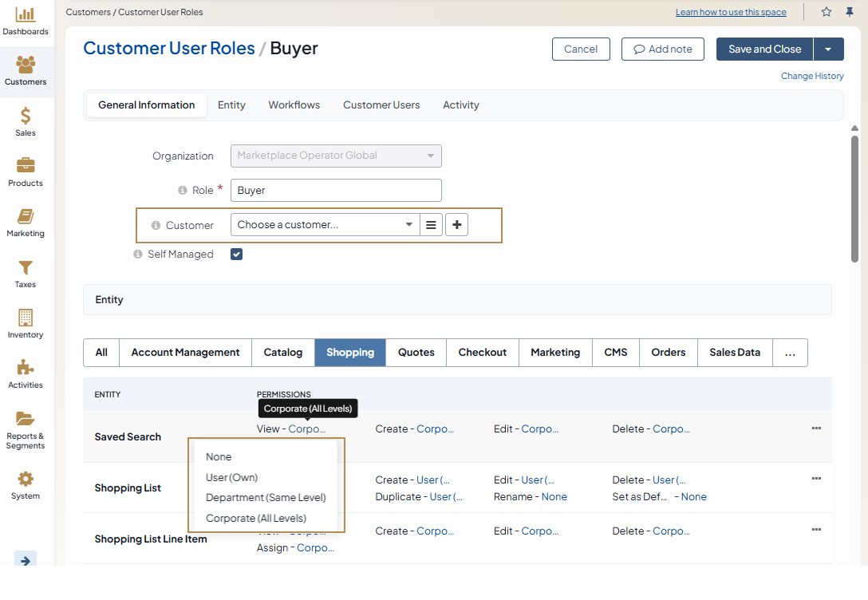868x600 pixels.
Task: Go to Products in the sidebar
Action: click(26, 172)
